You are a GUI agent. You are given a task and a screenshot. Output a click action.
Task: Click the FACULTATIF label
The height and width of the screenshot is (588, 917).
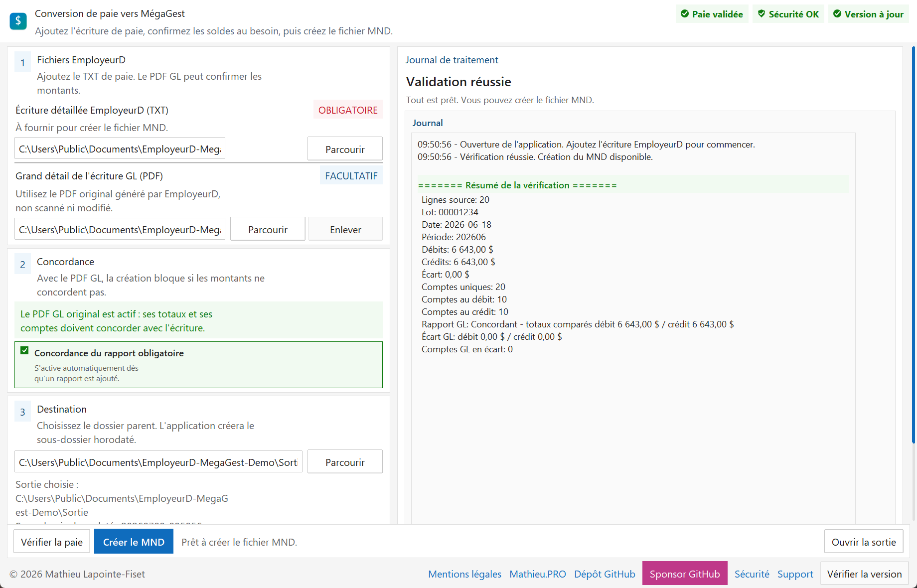(x=351, y=175)
